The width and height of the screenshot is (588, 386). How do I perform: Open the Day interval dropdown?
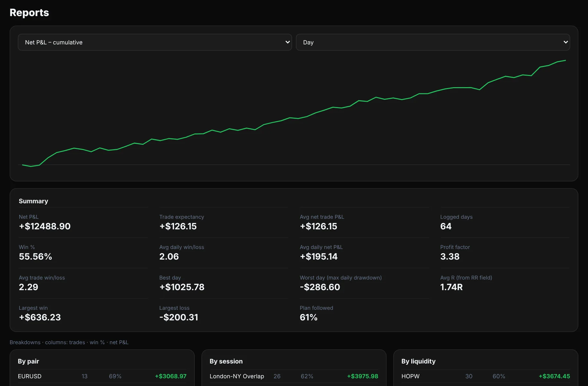[433, 42]
